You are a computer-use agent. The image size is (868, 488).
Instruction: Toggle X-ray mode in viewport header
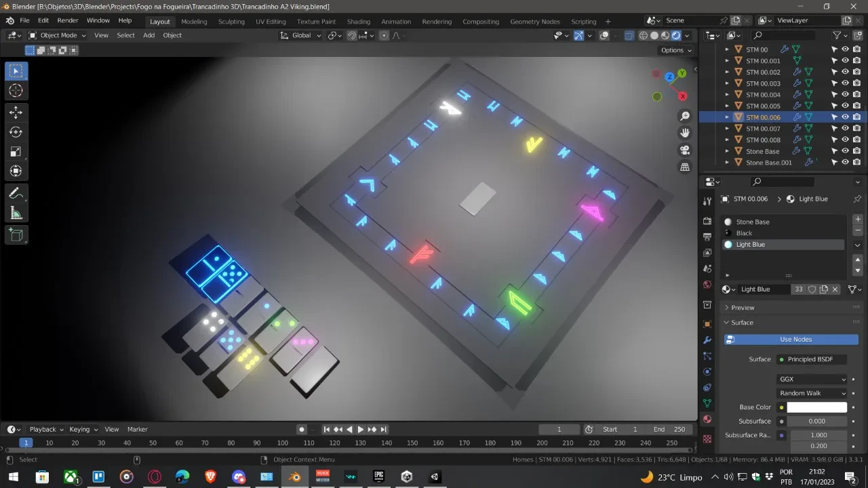[x=629, y=35]
